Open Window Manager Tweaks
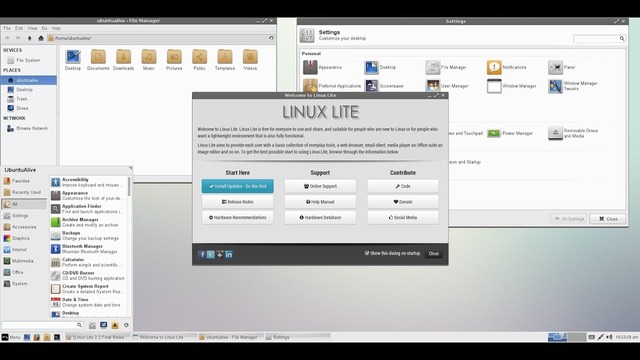 (573, 86)
